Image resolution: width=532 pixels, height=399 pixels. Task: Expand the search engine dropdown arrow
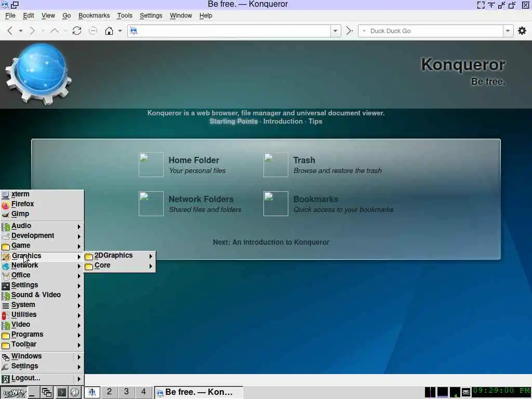[508, 31]
